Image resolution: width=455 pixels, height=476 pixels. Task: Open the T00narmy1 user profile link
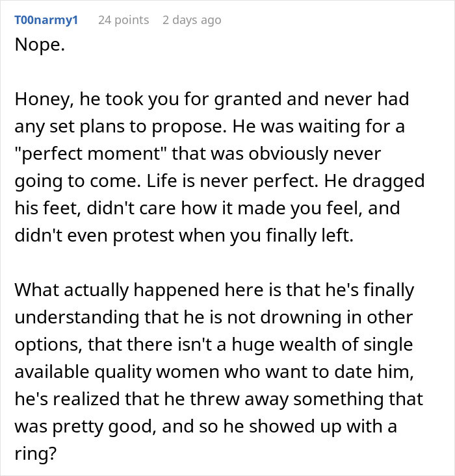click(x=46, y=20)
